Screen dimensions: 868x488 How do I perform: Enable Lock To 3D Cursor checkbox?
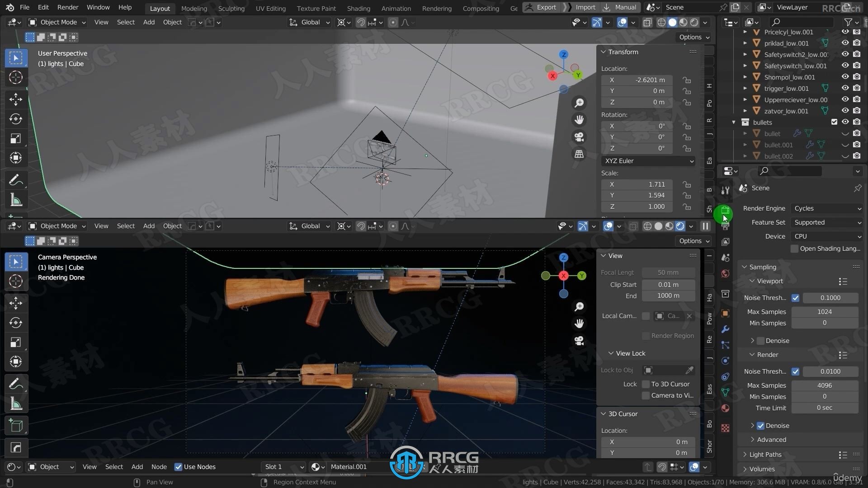(646, 384)
